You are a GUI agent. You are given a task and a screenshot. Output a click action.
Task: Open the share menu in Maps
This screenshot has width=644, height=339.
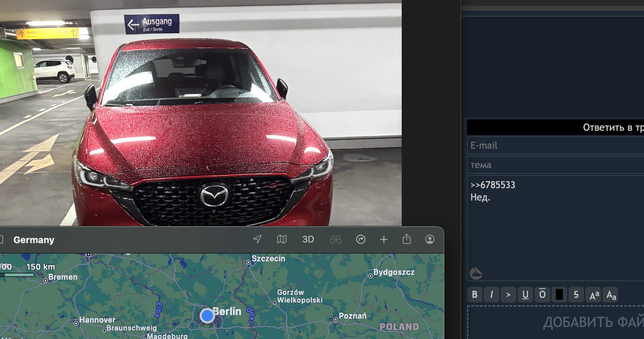(x=407, y=239)
